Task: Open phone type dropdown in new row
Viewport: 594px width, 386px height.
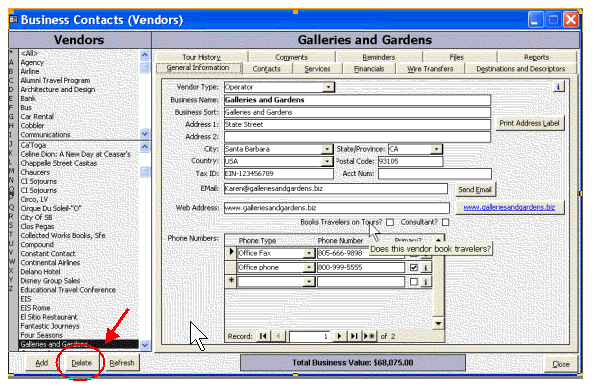Action: click(309, 282)
